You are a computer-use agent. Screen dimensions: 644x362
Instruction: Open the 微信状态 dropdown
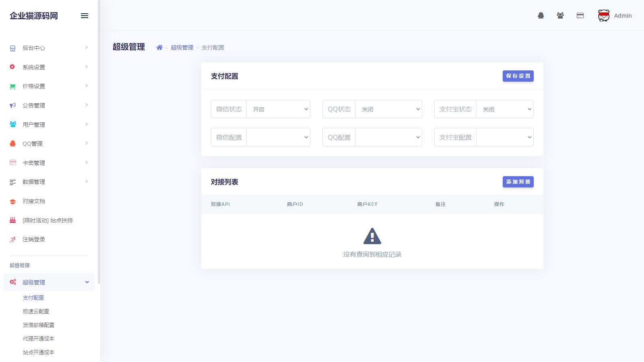(278, 109)
